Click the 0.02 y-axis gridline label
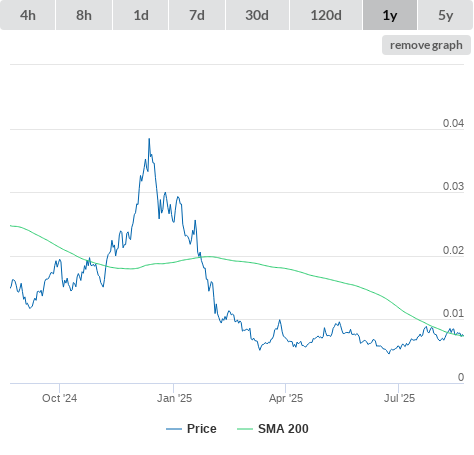This screenshot has width=474, height=455. point(453,250)
